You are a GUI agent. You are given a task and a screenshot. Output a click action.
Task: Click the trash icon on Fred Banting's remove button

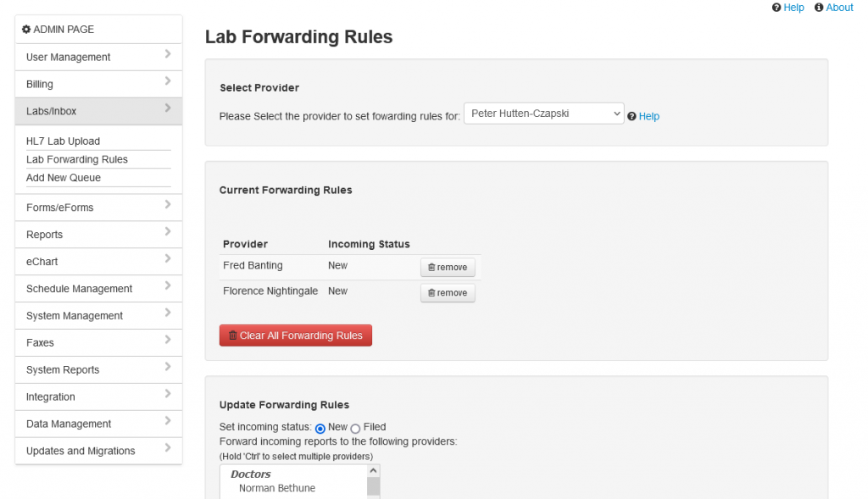pyautogui.click(x=432, y=266)
